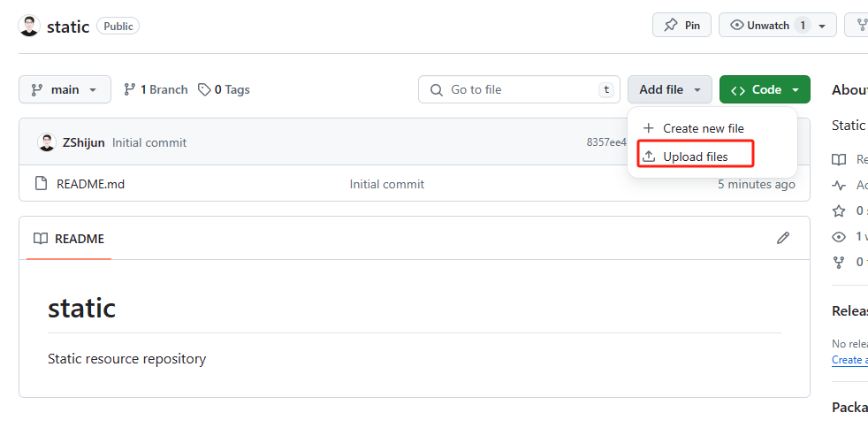Click the Public visibility badge
Screen dimensions: 868x428
pos(118,26)
